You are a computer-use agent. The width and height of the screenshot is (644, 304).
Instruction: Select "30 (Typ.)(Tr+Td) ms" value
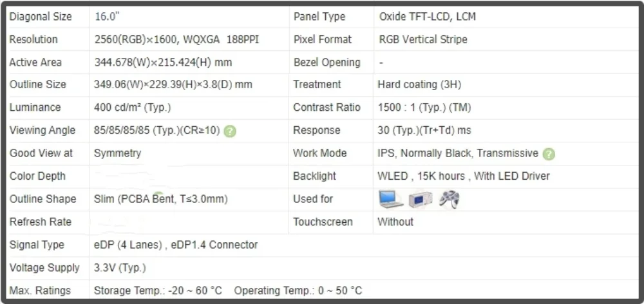(424, 131)
